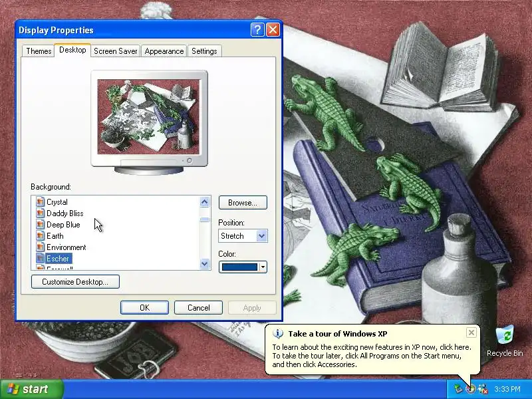Click the monitor wallpaper preview
Screen dimensions: 532x399
point(148,117)
